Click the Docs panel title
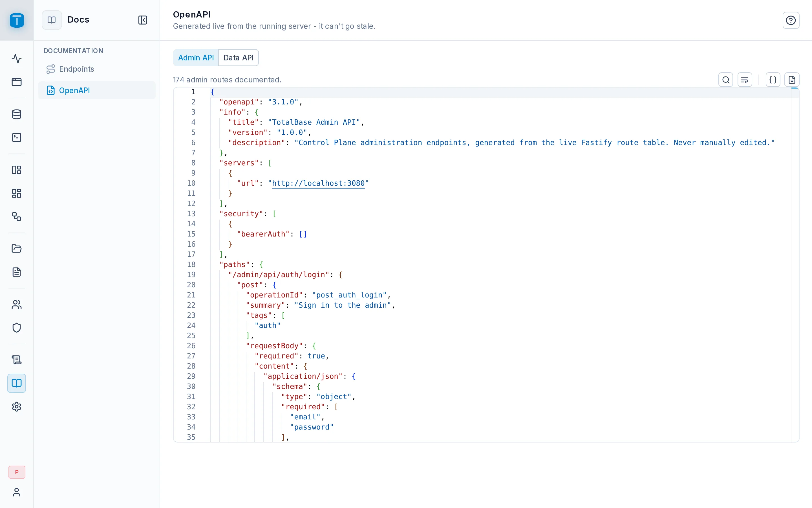 point(78,20)
